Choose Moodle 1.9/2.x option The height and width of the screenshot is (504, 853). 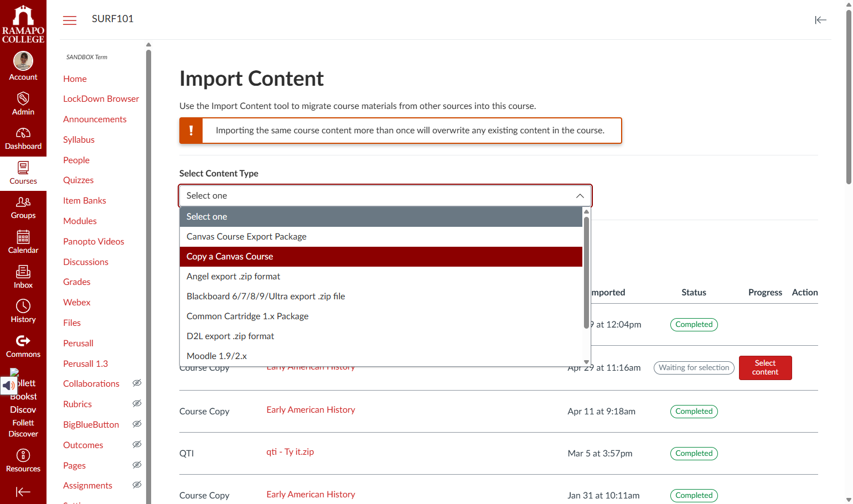(x=381, y=356)
